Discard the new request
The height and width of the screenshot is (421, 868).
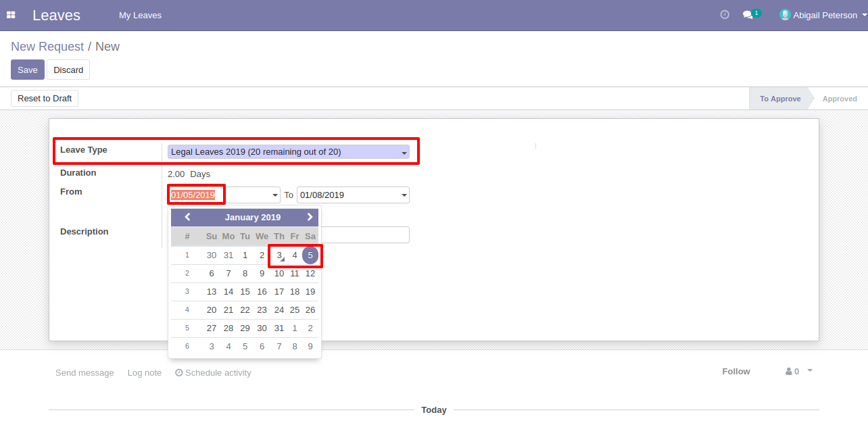point(68,70)
